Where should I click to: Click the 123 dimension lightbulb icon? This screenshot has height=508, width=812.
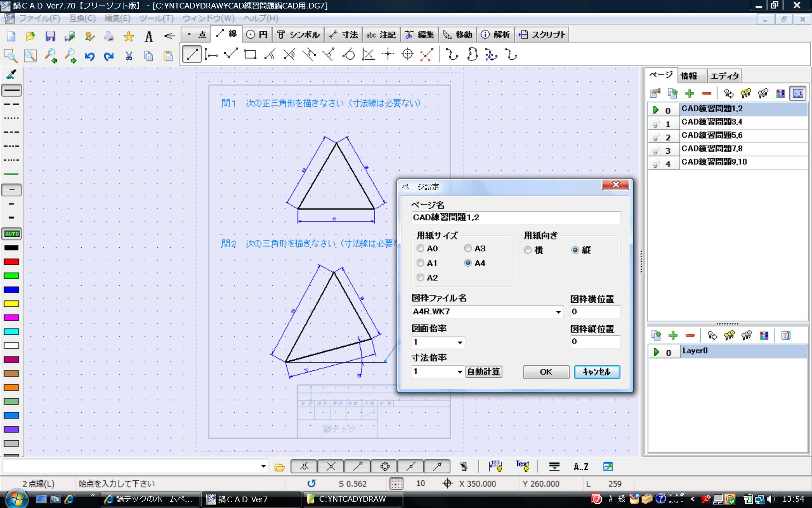(x=495, y=466)
